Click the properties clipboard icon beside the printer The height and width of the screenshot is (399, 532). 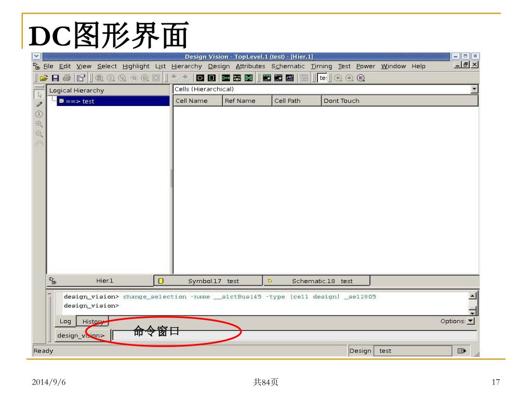81,78
